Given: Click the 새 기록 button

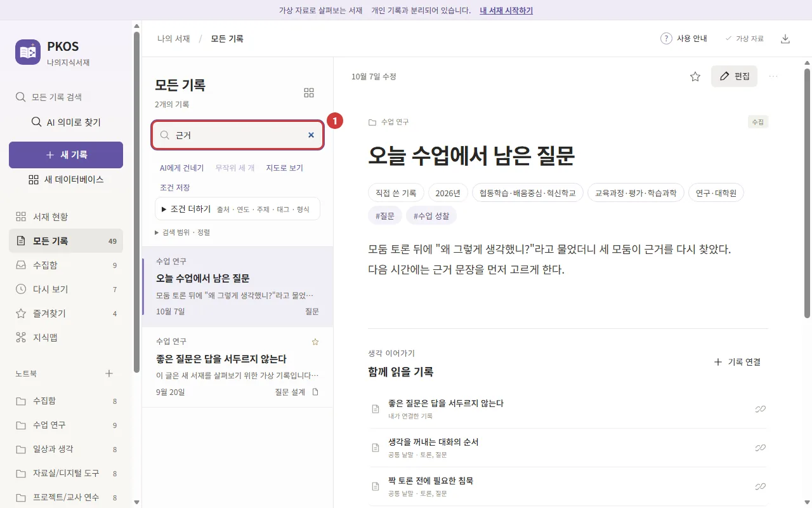Looking at the screenshot, I should (x=66, y=155).
